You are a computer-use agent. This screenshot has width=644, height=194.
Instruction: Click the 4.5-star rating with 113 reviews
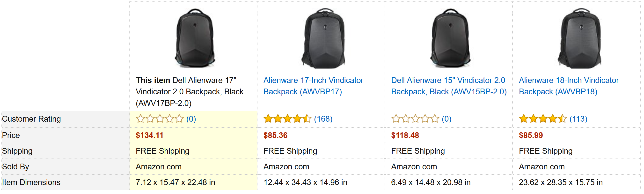pyautogui.click(x=543, y=119)
